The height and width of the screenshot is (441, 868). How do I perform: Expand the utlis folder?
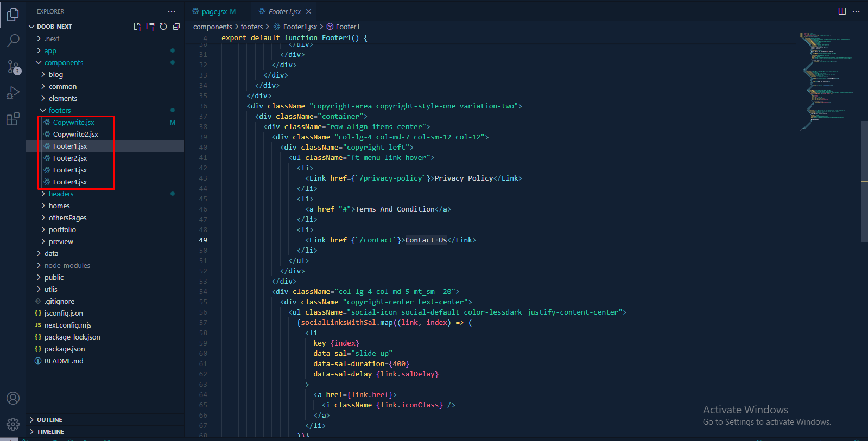(x=105, y=289)
